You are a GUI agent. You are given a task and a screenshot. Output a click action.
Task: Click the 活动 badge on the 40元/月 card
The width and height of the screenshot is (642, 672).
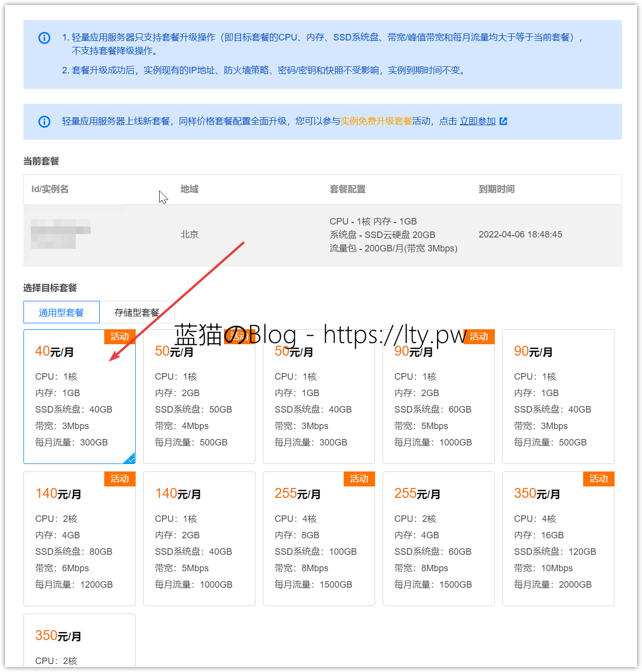120,337
